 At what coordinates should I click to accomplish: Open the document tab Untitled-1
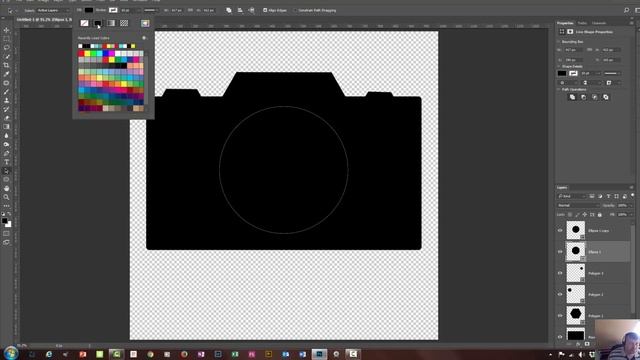(44, 19)
